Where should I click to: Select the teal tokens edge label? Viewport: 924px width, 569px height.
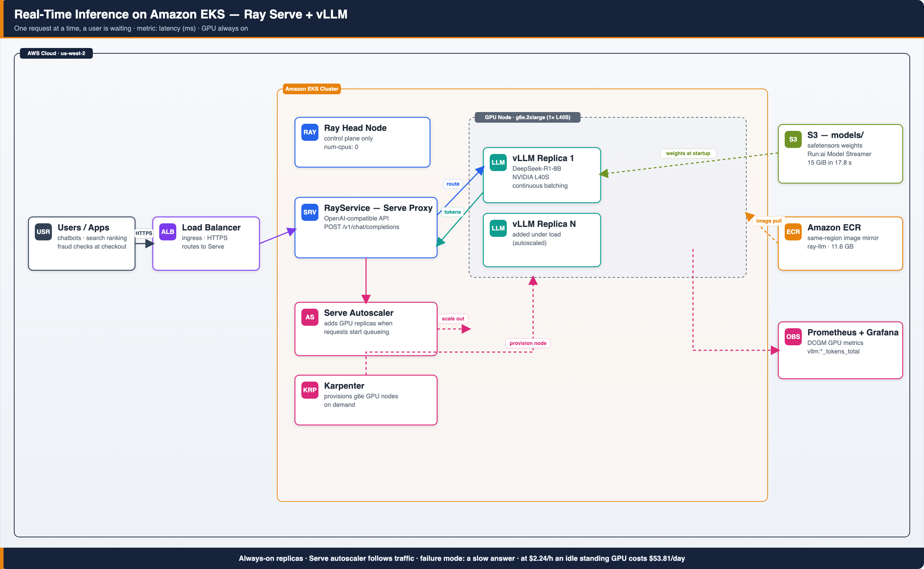[x=452, y=212]
